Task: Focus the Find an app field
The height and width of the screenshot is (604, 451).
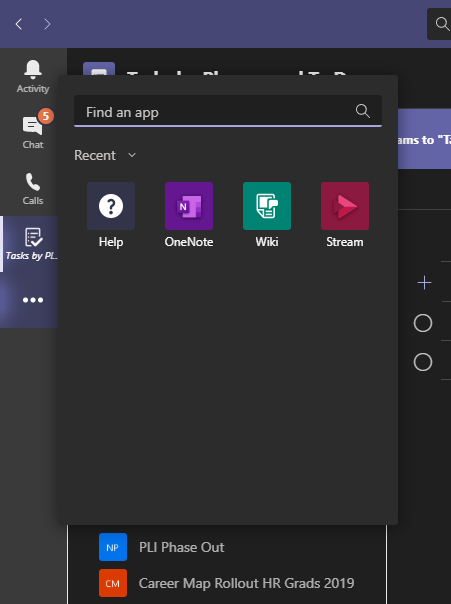Action: tap(228, 111)
